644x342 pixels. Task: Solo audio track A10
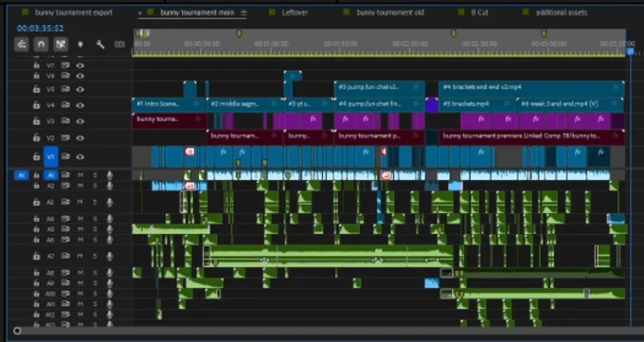95,294
